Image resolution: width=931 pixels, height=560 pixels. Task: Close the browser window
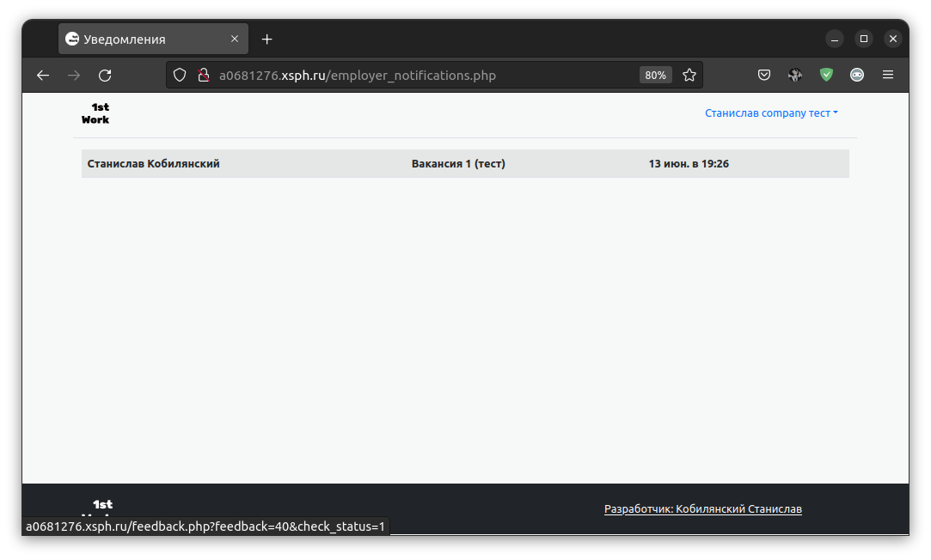point(893,40)
